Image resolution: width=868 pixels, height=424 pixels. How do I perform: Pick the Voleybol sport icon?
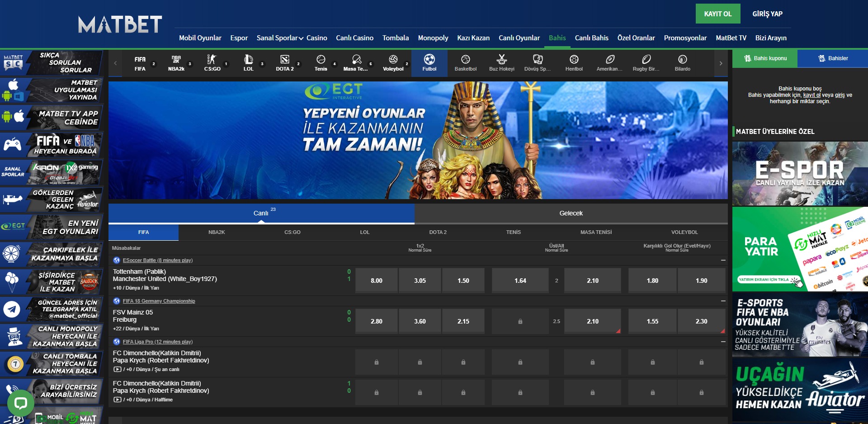393,63
